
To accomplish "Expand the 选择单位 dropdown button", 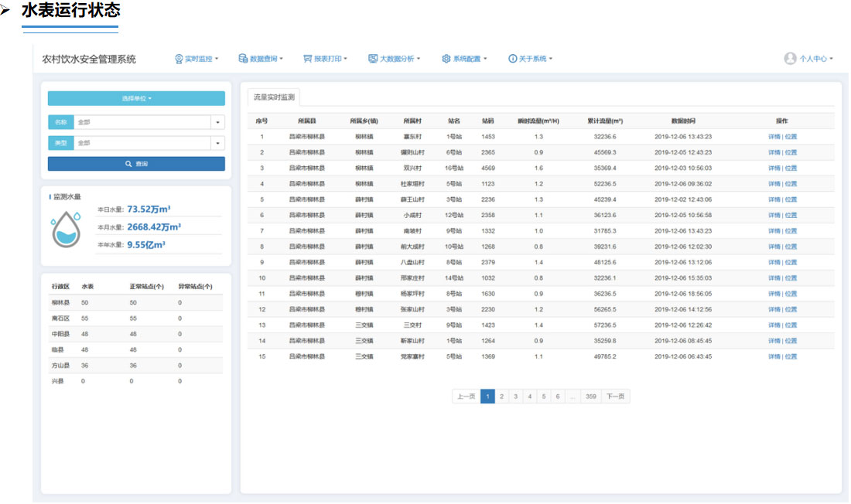I will click(136, 98).
